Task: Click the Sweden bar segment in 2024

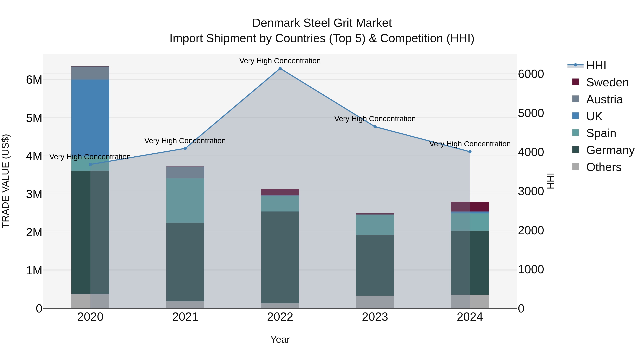Action: pos(470,207)
